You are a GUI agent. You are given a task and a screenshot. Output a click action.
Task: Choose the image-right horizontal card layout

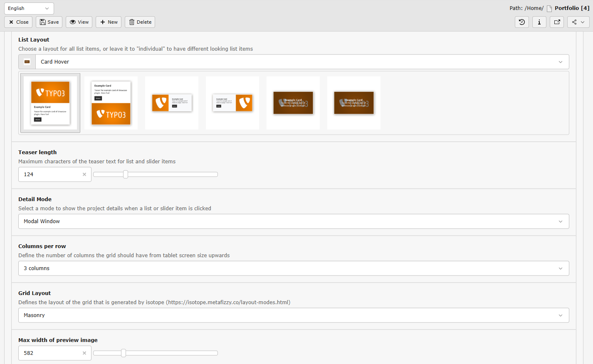click(232, 103)
